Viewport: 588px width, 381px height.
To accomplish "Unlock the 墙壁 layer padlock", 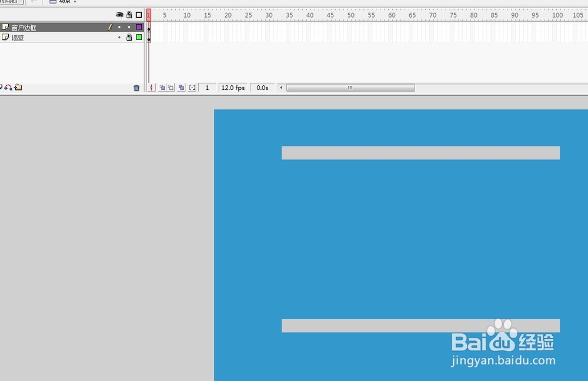I will click(x=129, y=37).
